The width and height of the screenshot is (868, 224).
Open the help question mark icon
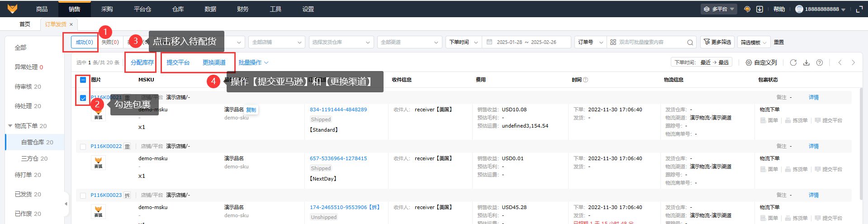(x=819, y=62)
